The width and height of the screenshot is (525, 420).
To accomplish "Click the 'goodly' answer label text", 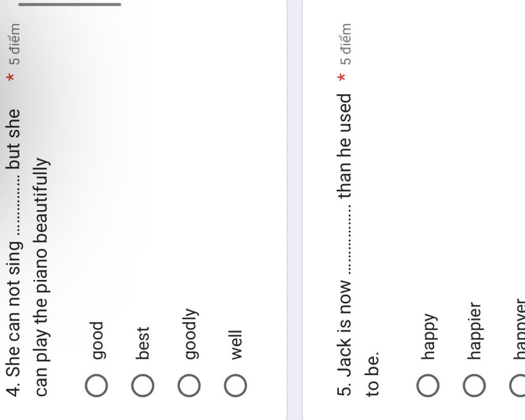I will pyautogui.click(x=189, y=327).
